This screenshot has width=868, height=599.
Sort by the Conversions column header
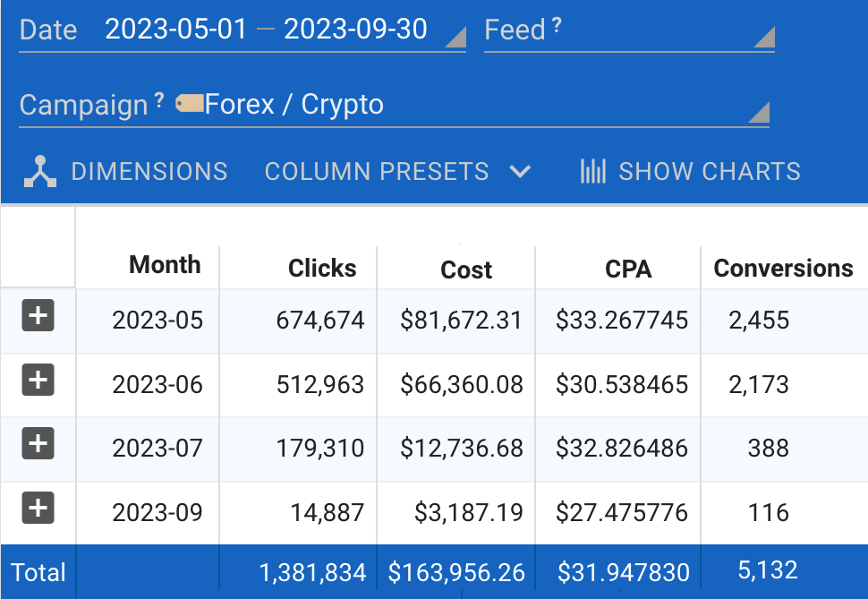[x=783, y=269]
